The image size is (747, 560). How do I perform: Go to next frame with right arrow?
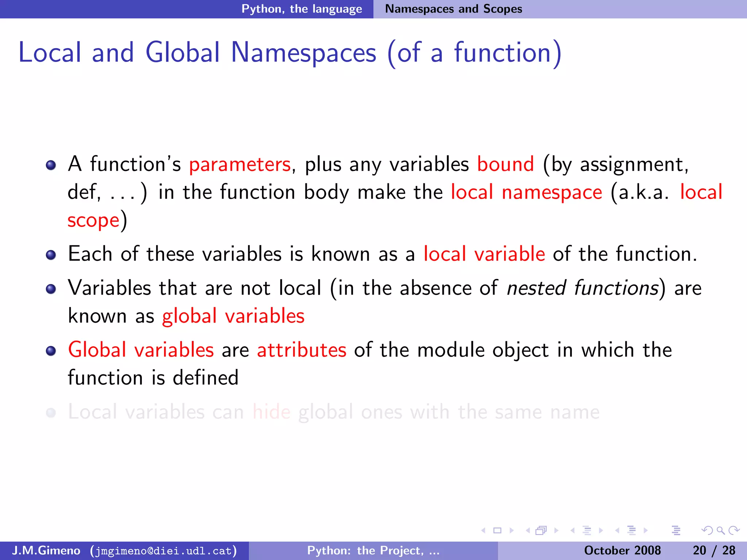point(556,530)
